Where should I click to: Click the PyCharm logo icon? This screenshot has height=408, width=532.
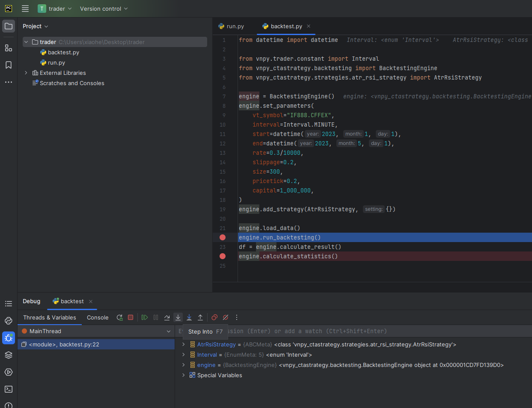(x=9, y=9)
